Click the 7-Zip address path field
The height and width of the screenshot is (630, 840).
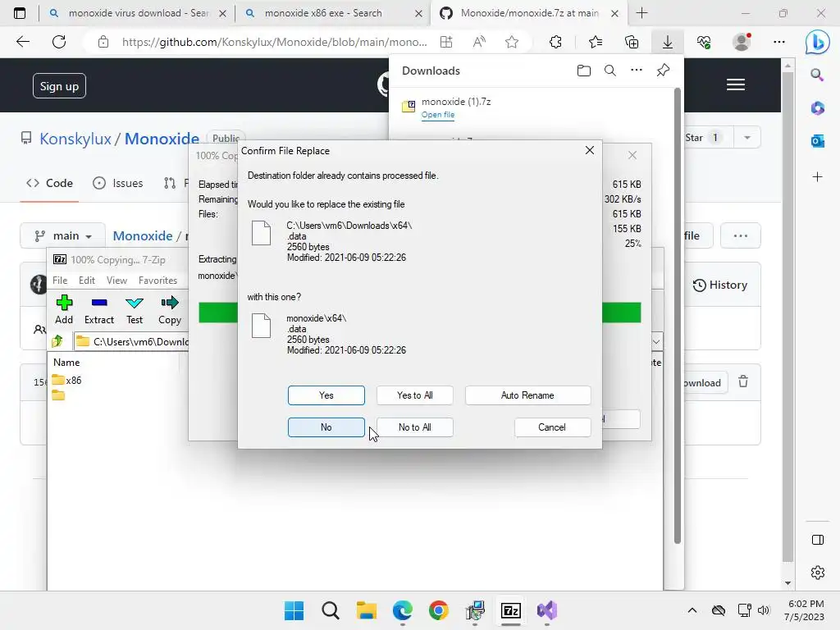[x=132, y=341]
